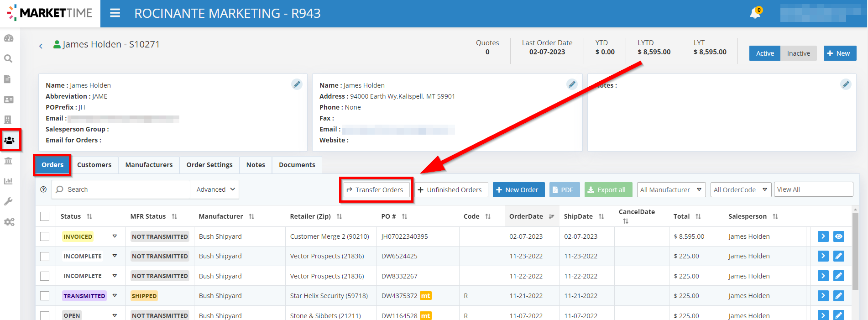Open the notifications bell
868x320 pixels.
[x=755, y=13]
